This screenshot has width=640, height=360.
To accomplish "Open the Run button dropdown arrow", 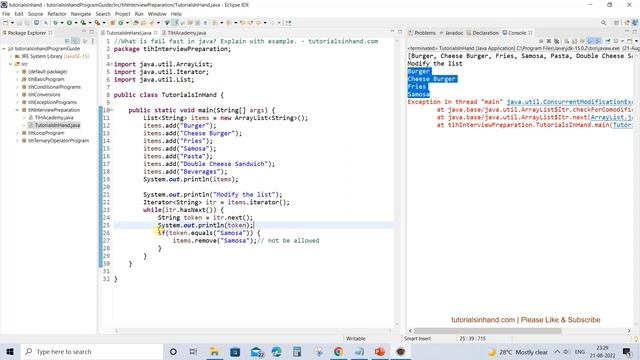I will tap(76, 22).
